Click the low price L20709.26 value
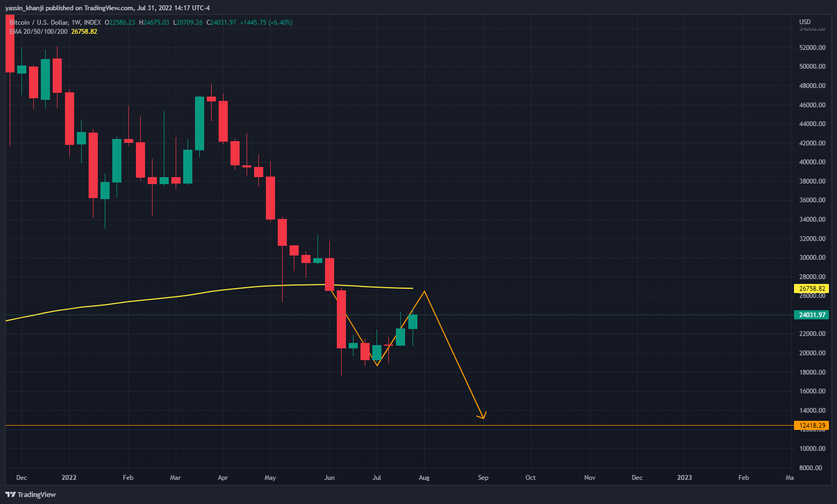Image resolution: width=837 pixels, height=504 pixels. [188, 23]
